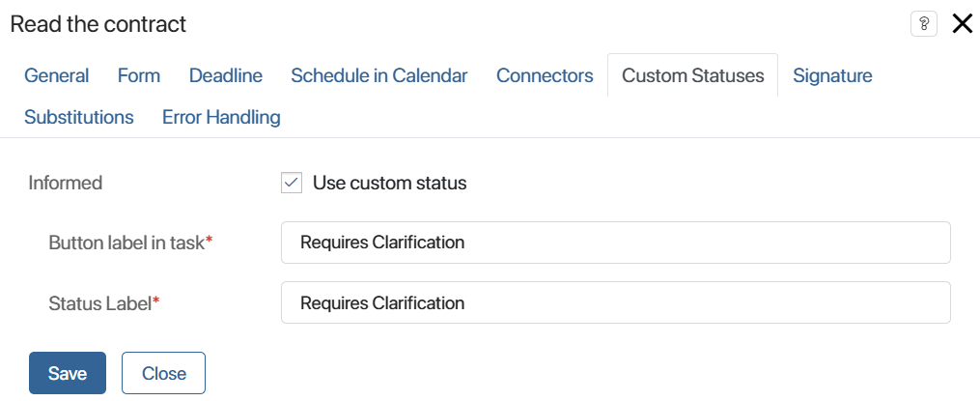Focus the Button label in task field
Image resolution: width=980 pixels, height=401 pixels.
[x=616, y=243]
